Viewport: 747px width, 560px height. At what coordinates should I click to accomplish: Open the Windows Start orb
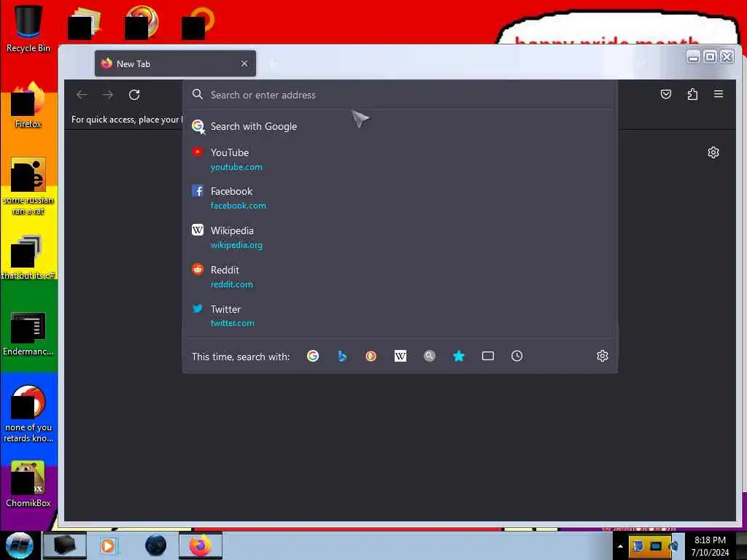point(19,545)
